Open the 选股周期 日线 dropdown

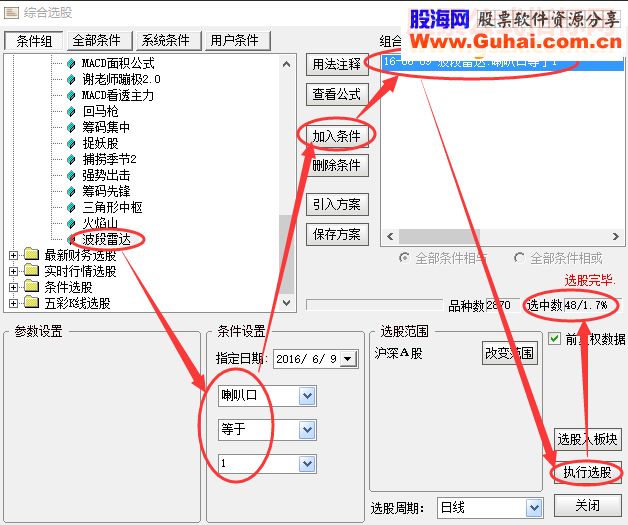[x=534, y=508]
